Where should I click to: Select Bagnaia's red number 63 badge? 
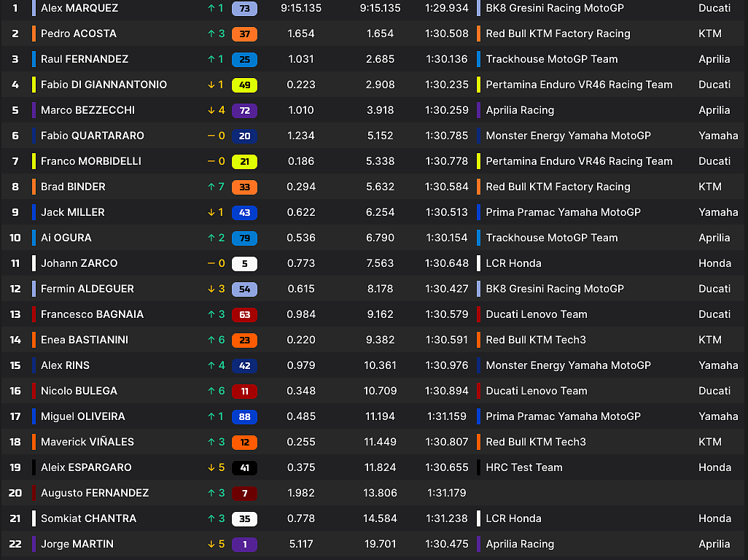tap(244, 314)
